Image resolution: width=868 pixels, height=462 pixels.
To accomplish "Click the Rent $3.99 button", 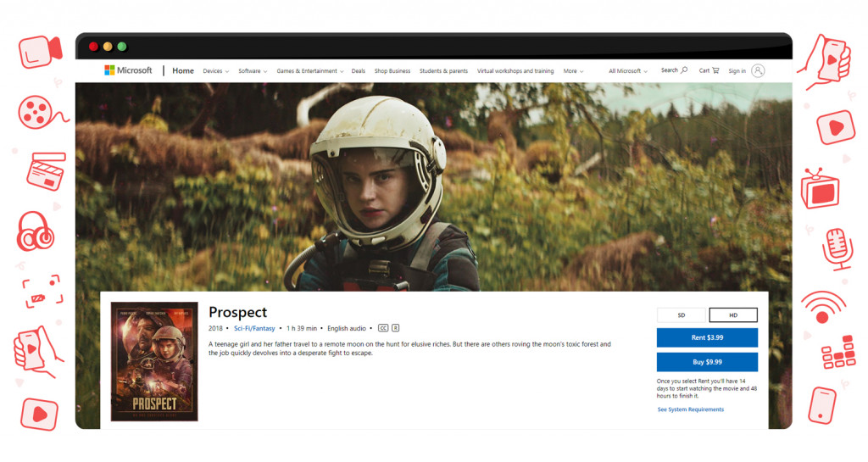I will coord(707,337).
